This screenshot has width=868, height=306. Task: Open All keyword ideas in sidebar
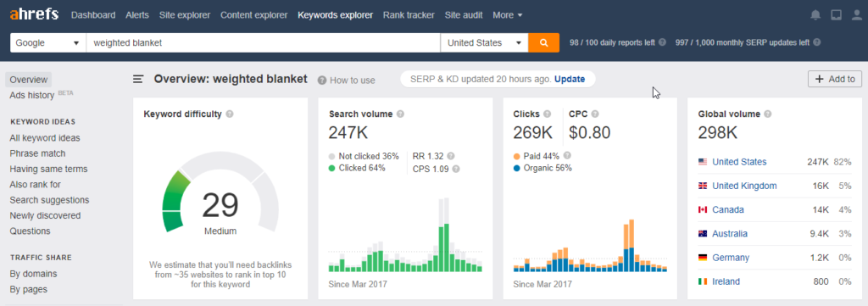click(45, 138)
